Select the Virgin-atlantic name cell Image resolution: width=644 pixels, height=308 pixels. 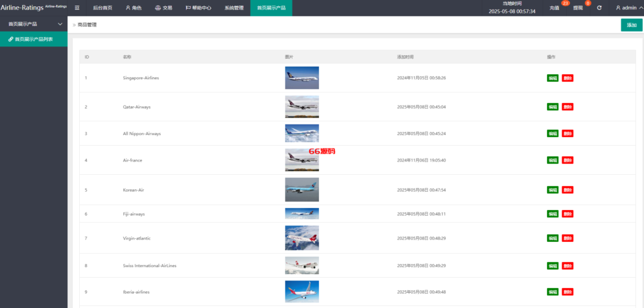click(136, 238)
